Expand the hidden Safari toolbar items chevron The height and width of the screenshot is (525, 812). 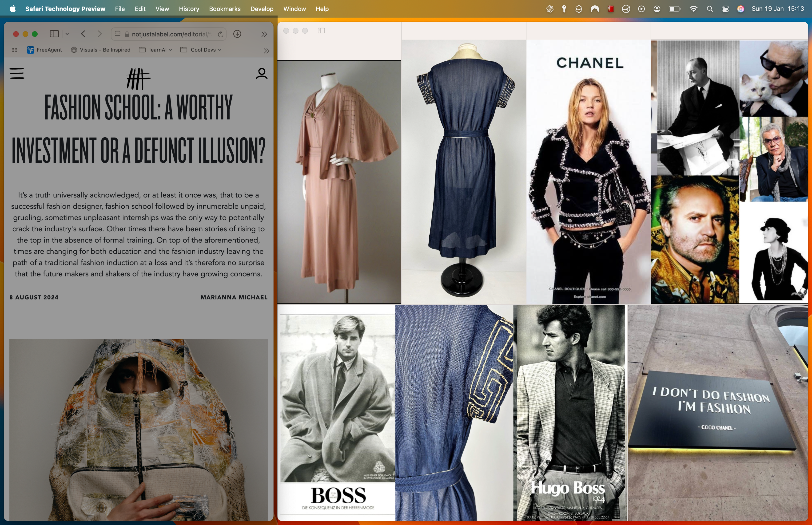coord(264,34)
